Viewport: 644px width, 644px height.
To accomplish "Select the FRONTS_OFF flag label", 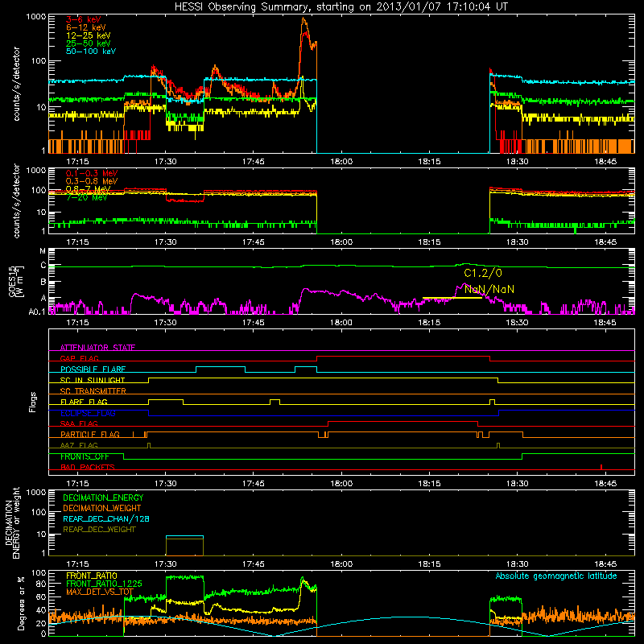I will (x=85, y=456).
